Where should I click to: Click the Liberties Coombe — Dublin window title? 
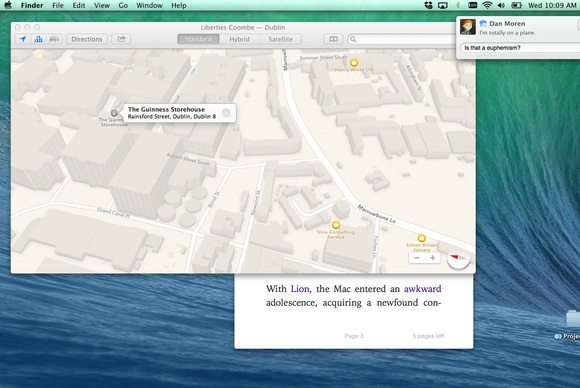tap(243, 27)
